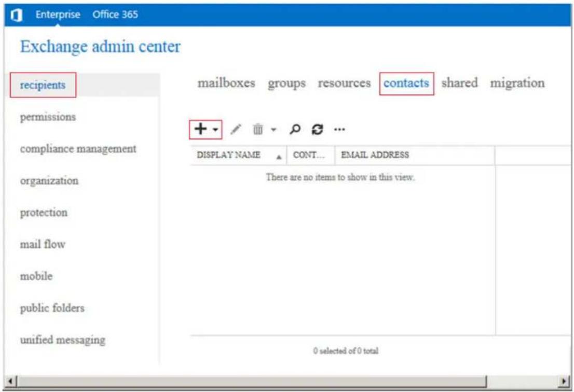Open organization in the left navigation
574x392 pixels.
(49, 180)
